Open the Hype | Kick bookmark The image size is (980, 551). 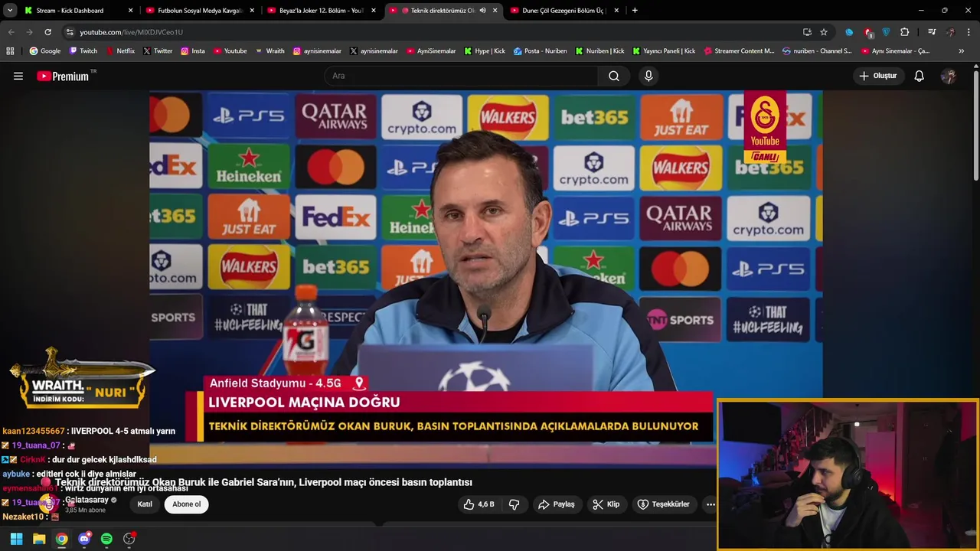[484, 51]
